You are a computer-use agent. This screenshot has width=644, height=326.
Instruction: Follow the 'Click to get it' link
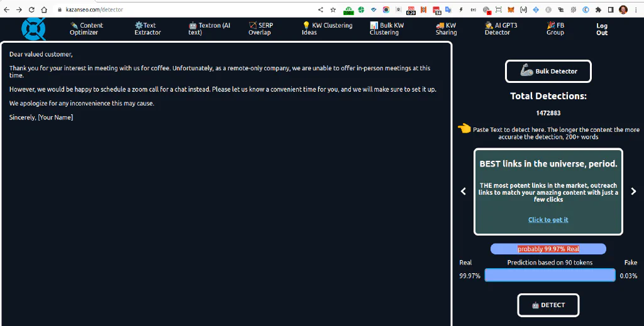pos(548,220)
